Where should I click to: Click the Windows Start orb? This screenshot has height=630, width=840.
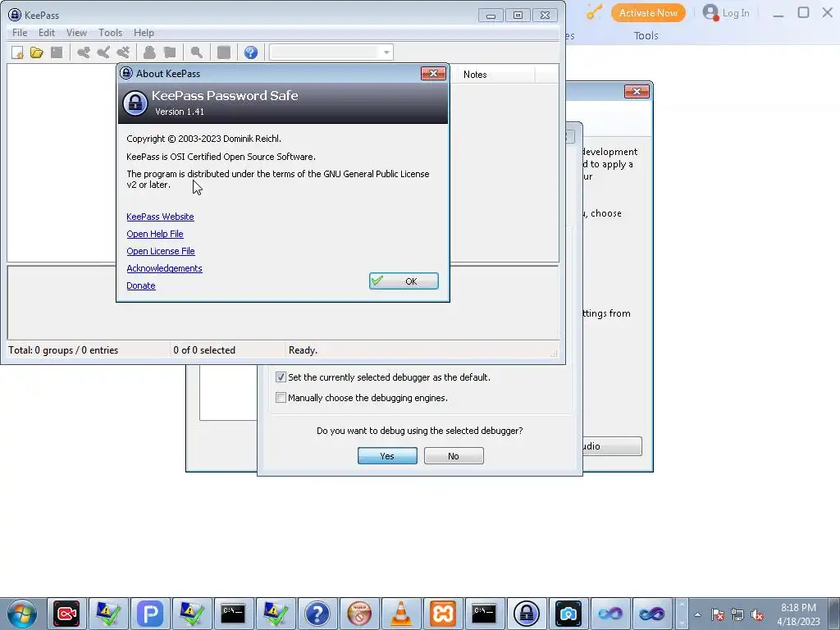[22, 614]
